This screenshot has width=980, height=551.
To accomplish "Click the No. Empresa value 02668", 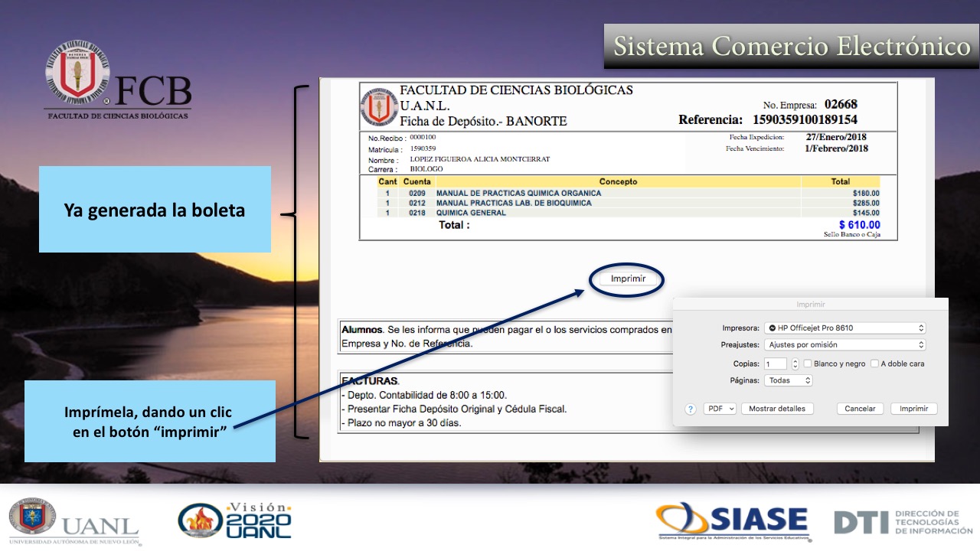I will (841, 104).
